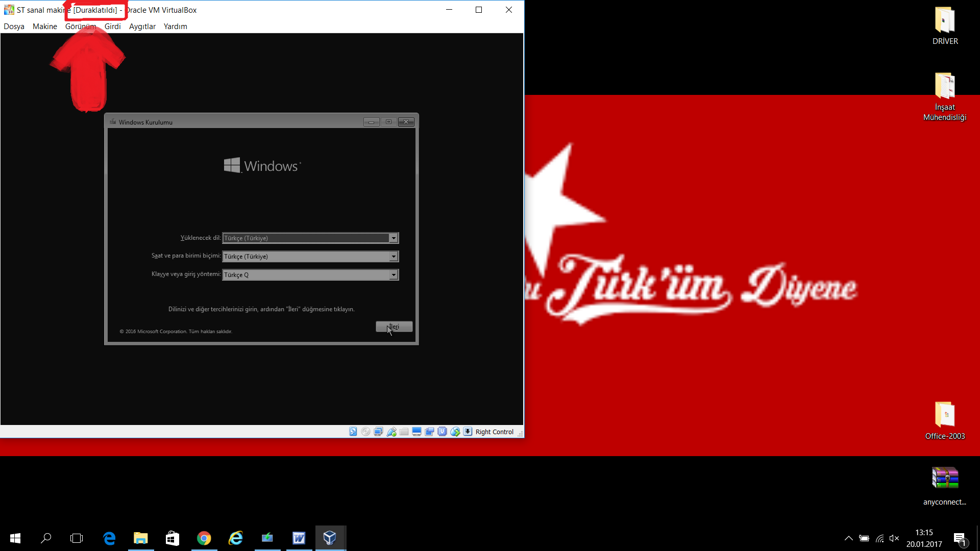Click the network adapter status icon
The image size is (980, 551).
click(378, 432)
